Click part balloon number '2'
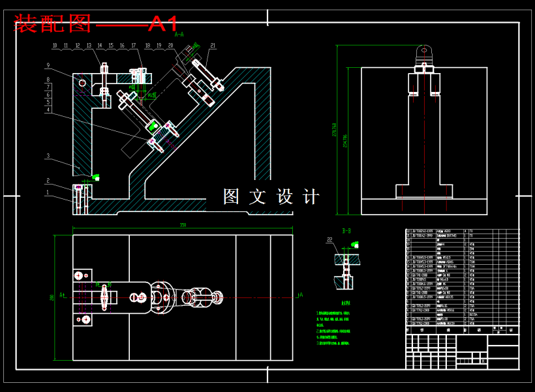Image resolution: width=535 pixels, height=392 pixels. point(48,181)
